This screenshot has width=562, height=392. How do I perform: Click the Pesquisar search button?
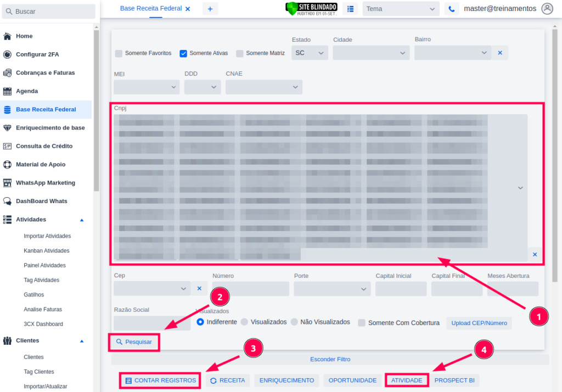click(134, 341)
